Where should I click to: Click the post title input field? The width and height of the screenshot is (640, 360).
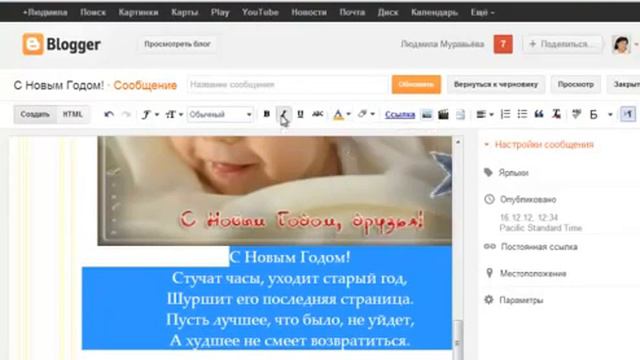pyautogui.click(x=287, y=84)
